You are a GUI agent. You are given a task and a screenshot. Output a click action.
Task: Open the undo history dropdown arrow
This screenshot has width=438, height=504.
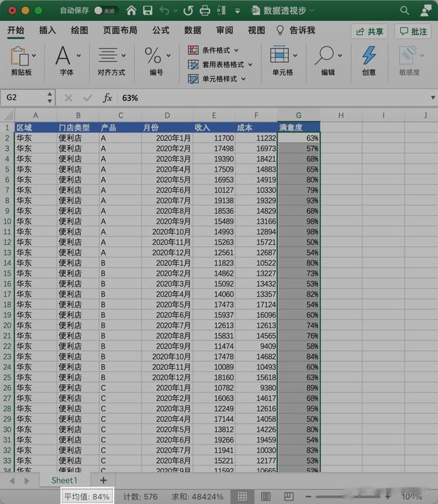175,11
